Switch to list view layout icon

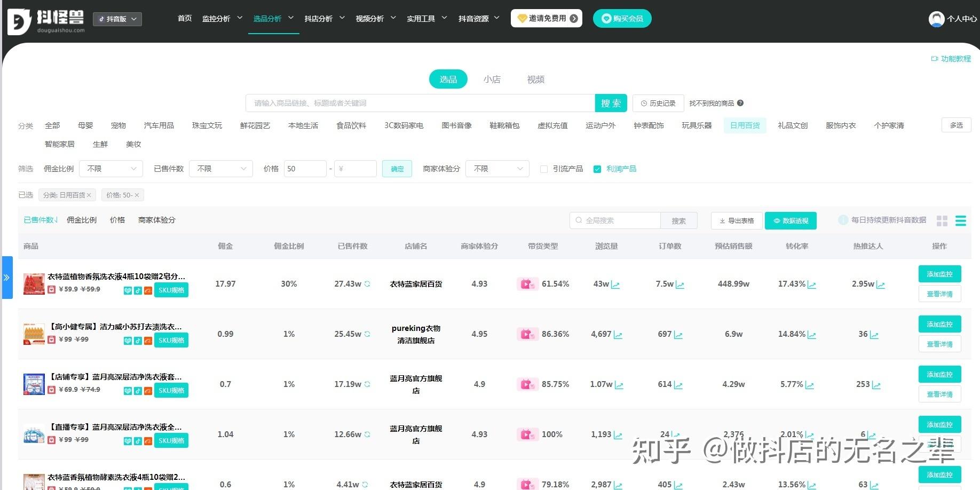coord(961,220)
